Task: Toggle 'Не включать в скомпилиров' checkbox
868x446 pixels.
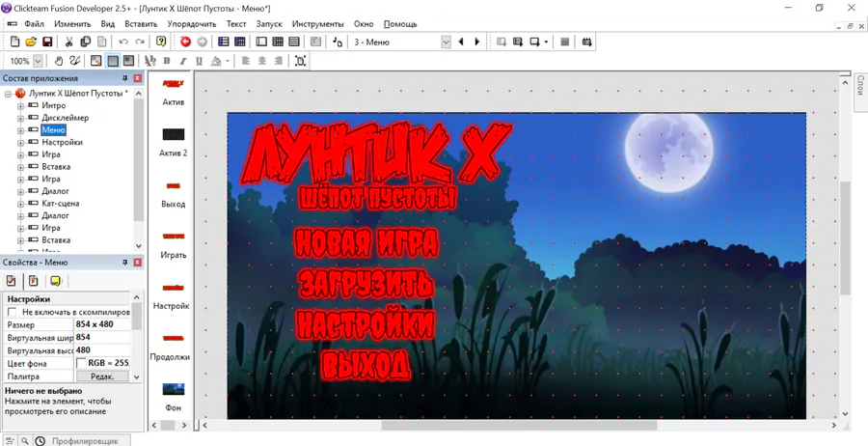Action: [13, 312]
